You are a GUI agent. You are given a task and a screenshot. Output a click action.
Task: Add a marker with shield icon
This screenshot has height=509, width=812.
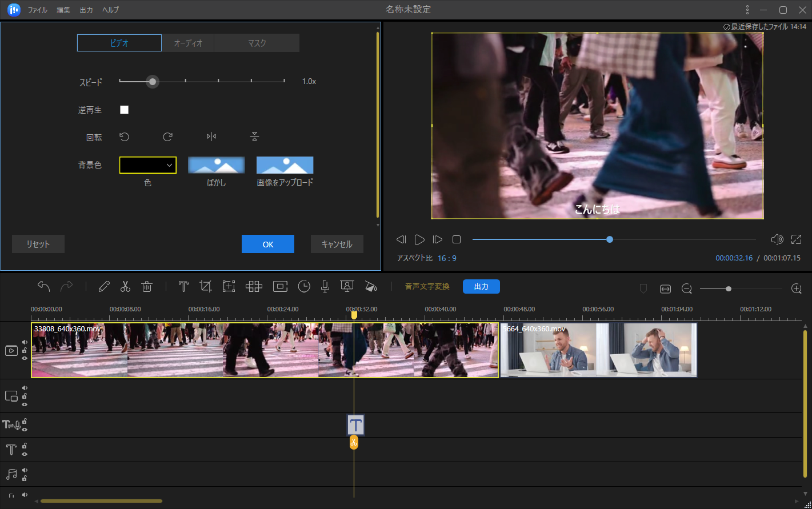tap(643, 288)
